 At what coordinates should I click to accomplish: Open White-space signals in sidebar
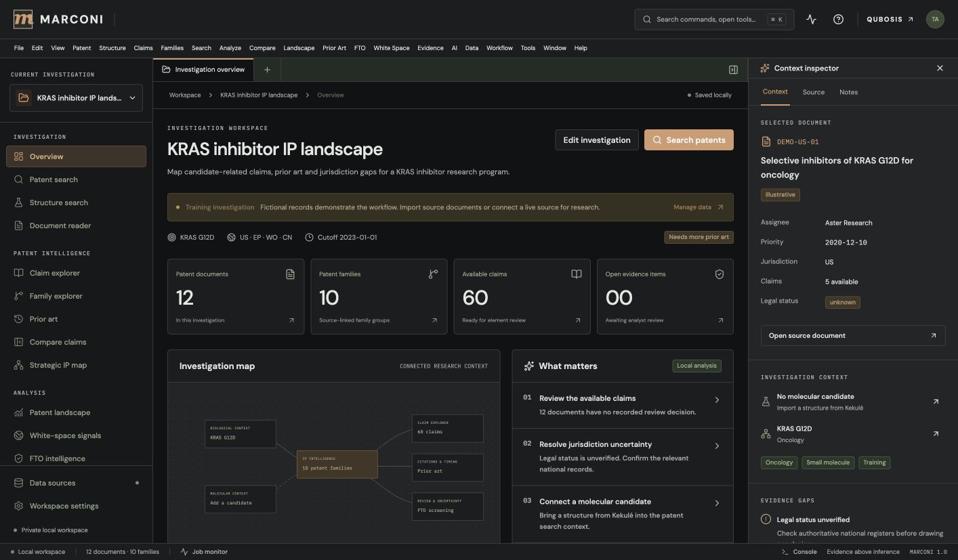coord(76,435)
